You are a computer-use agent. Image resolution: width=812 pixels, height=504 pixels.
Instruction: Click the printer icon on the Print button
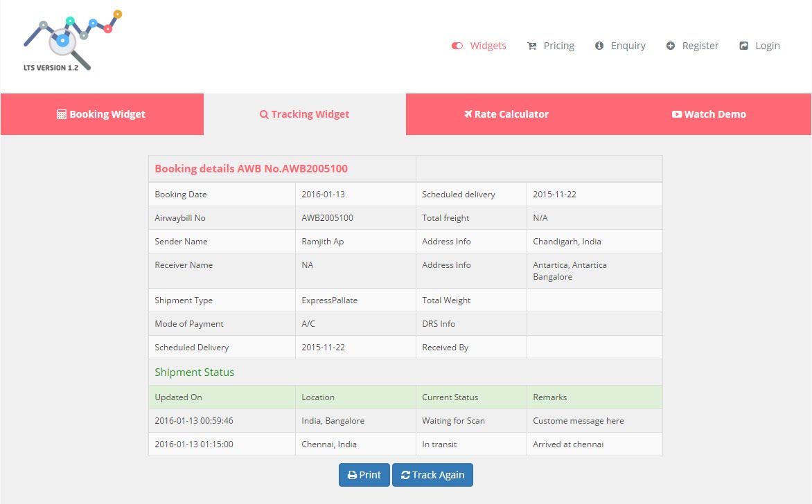tap(353, 475)
